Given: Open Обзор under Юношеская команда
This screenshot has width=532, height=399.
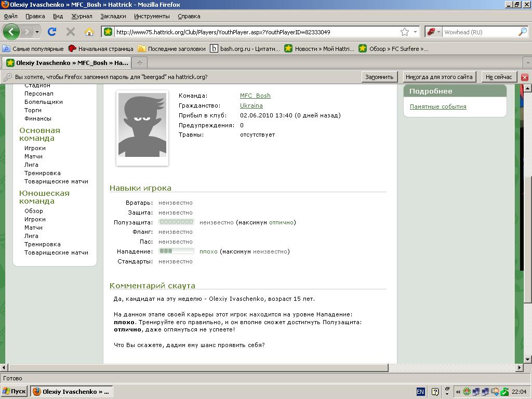Looking at the screenshot, I should pos(34,211).
